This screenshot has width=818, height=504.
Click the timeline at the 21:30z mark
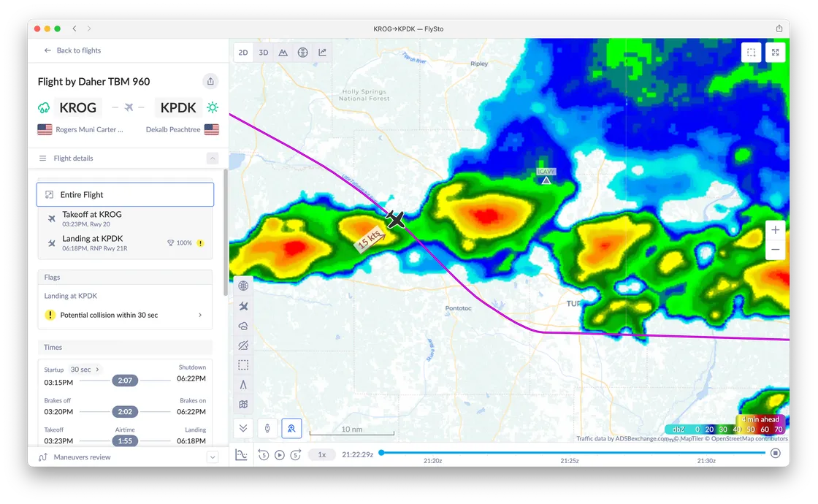[x=706, y=453]
